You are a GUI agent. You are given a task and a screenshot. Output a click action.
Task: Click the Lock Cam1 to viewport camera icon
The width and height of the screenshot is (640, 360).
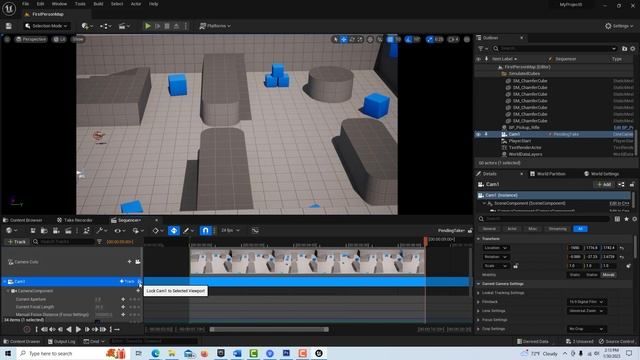(x=139, y=282)
